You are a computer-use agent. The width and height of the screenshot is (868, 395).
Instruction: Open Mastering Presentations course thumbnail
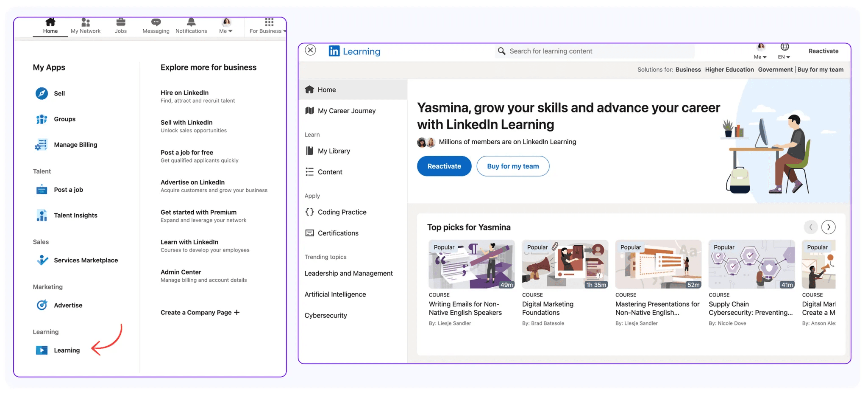coord(658,264)
